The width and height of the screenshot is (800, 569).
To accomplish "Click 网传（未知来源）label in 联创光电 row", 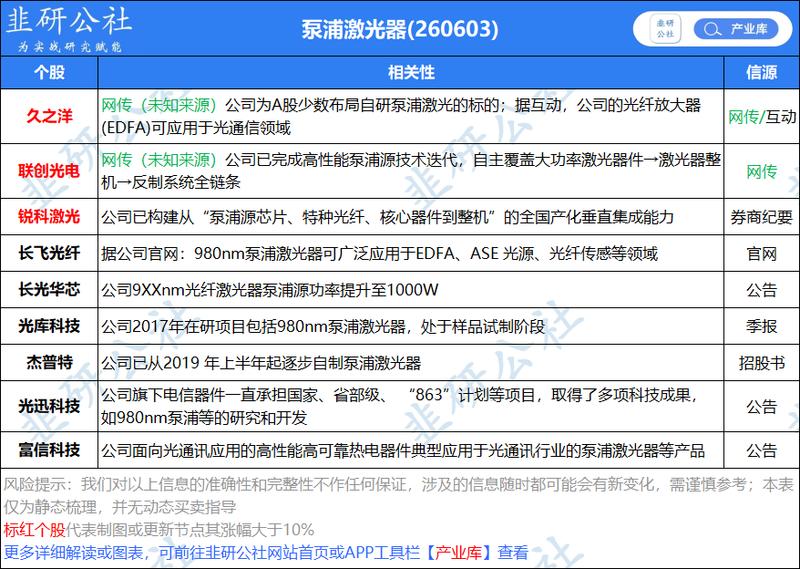I will point(160,160).
